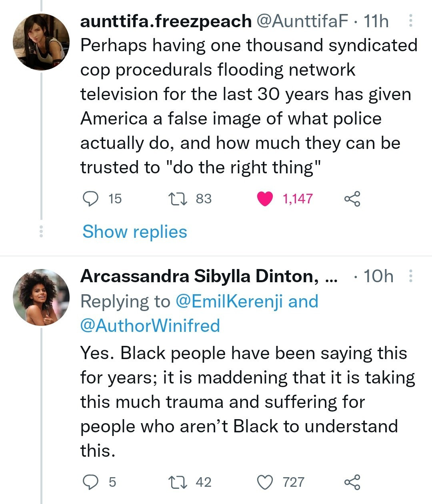
Task: Open more options for Arcassandra's tweet
Action: coord(410,276)
